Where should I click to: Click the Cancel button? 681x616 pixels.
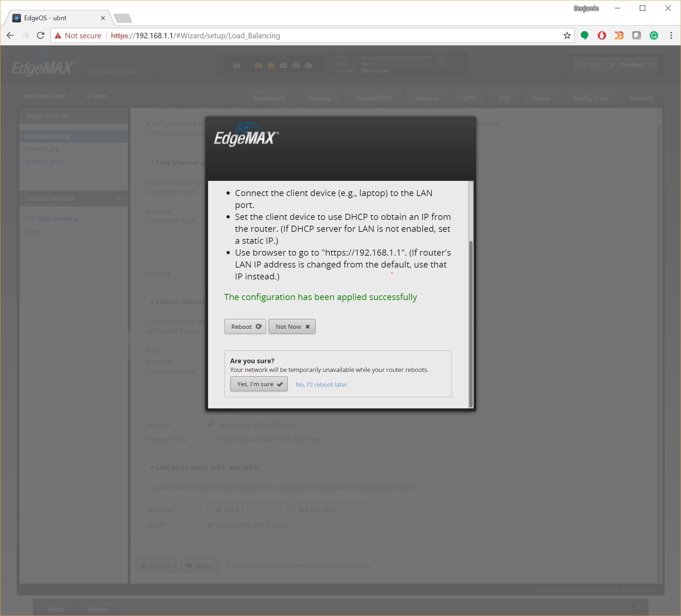[x=156, y=565]
